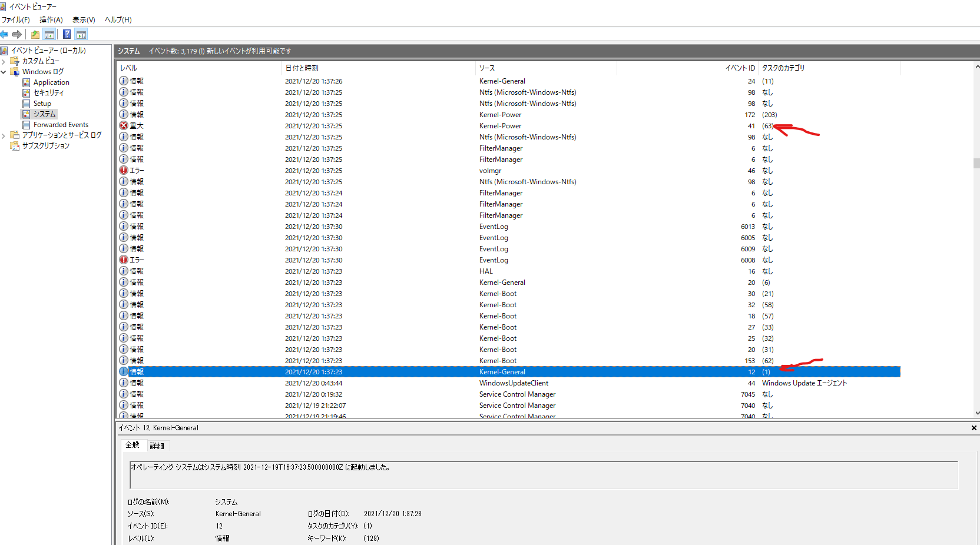Sort events by the ソース column header
This screenshot has height=545, width=980.
click(546, 68)
